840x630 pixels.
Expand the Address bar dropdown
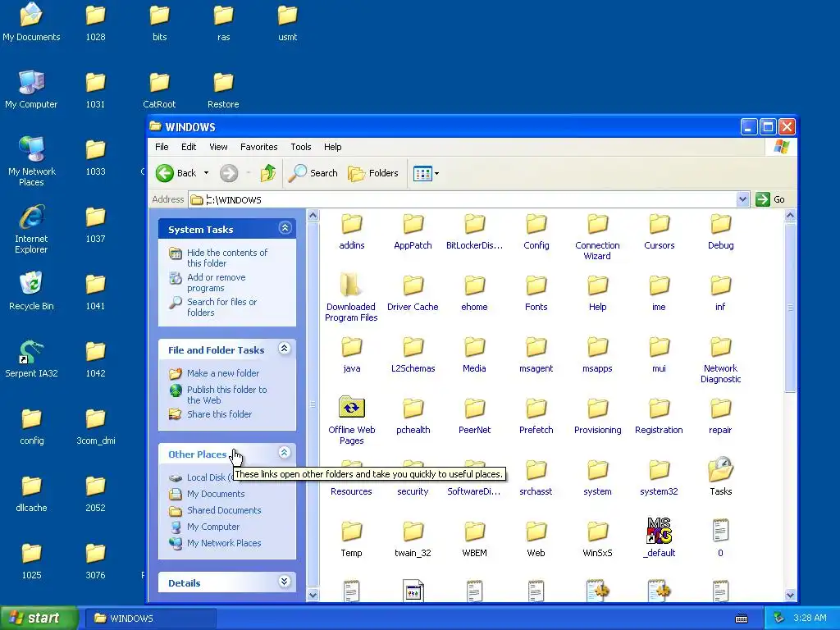coord(742,200)
